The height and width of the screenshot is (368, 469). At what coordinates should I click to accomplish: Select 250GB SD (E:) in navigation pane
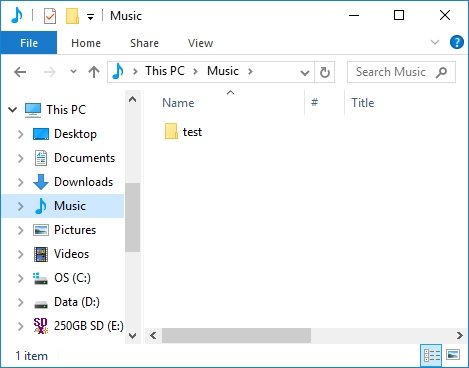[x=88, y=326]
